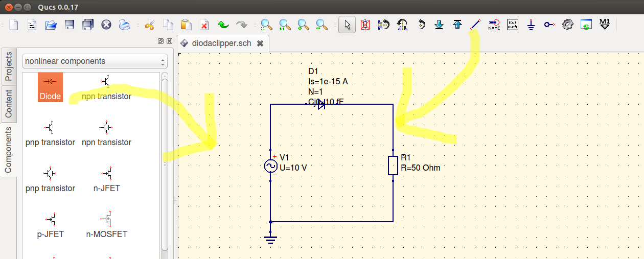
Task: Switch to the Projects side tab
Action: click(x=9, y=67)
